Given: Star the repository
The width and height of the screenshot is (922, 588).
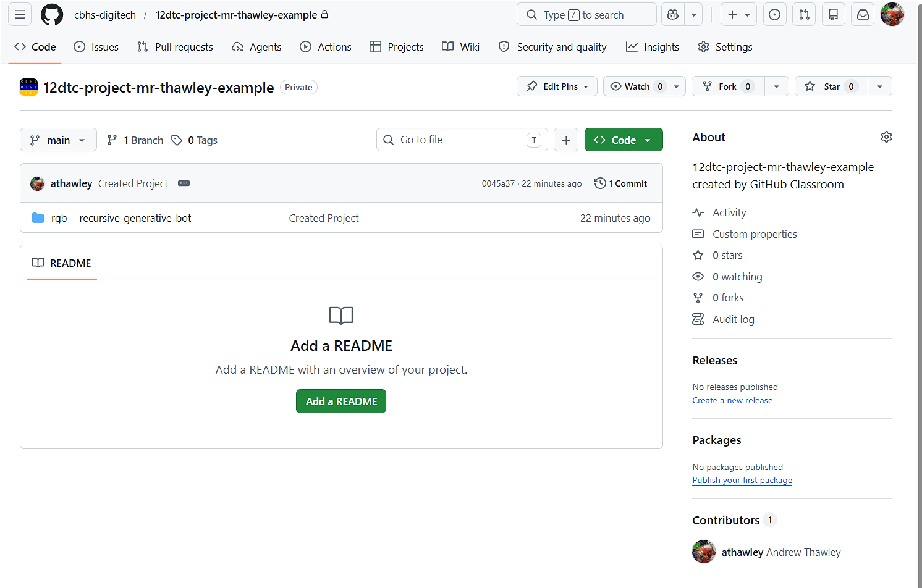Looking at the screenshot, I should coord(831,86).
